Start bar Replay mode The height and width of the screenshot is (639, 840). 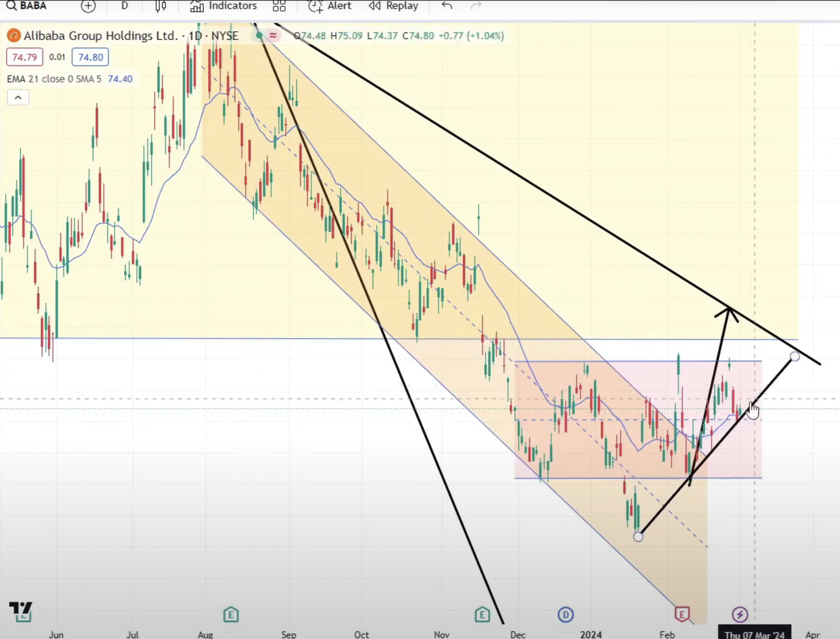(393, 6)
